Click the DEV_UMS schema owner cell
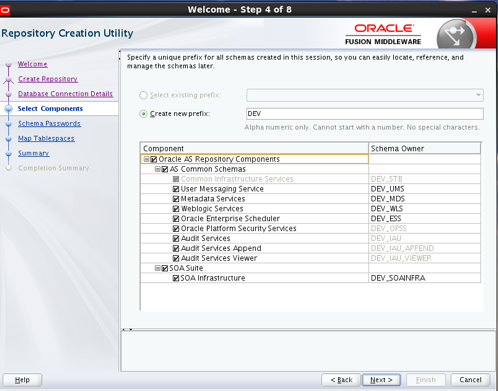Image resolution: width=498 pixels, height=391 pixels. pyautogui.click(x=424, y=189)
